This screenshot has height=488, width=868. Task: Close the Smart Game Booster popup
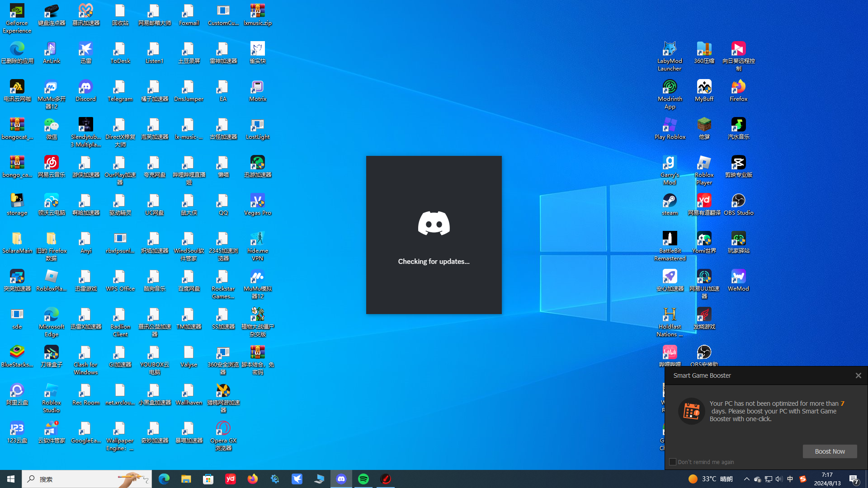coord(858,375)
